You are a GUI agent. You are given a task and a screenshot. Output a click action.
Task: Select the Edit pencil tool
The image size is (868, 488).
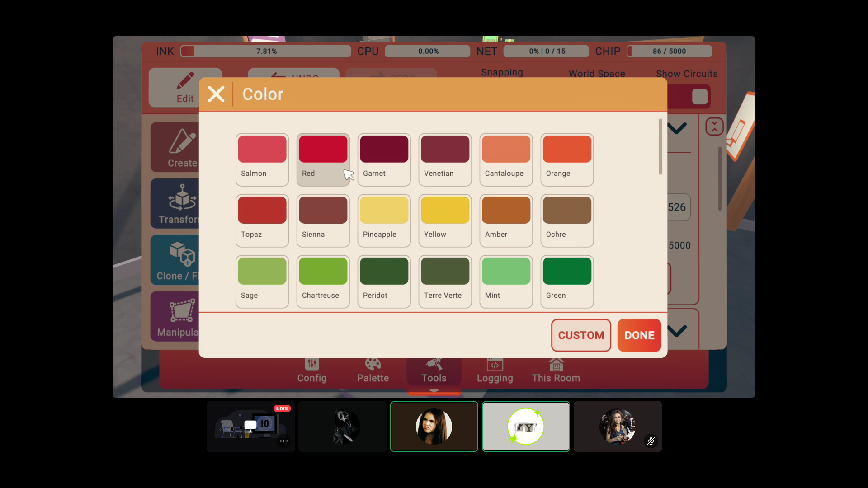point(185,82)
